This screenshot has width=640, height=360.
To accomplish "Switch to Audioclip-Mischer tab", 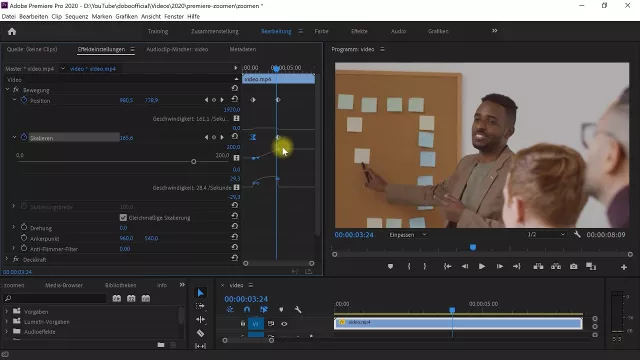I will point(177,49).
